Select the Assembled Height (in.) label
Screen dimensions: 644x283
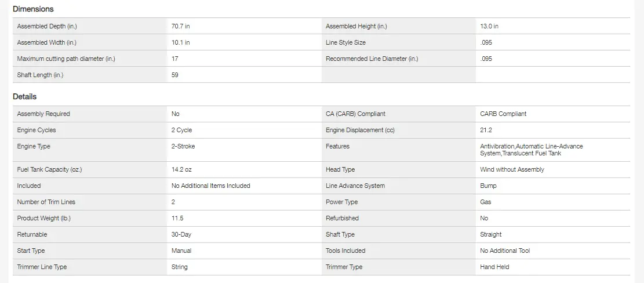356,26
